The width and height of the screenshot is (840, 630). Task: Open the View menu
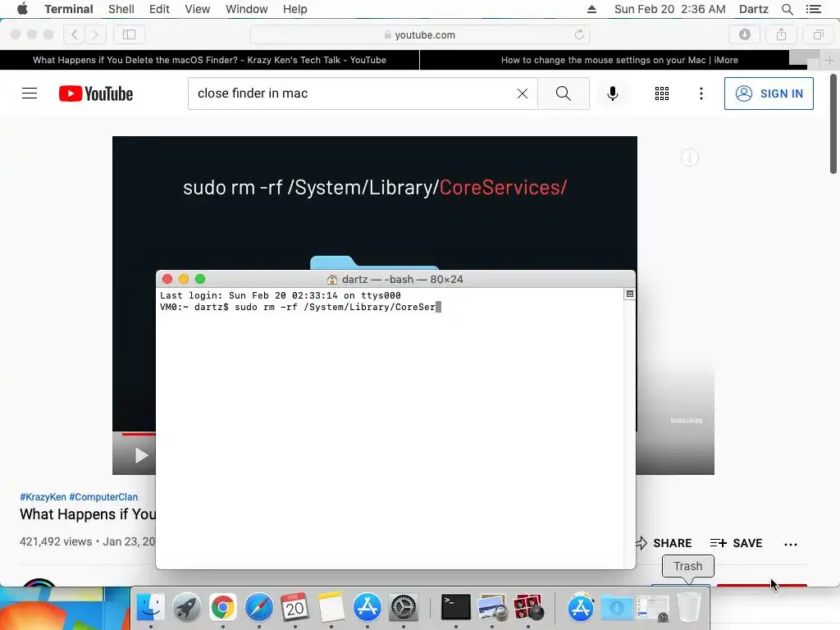coord(197,9)
